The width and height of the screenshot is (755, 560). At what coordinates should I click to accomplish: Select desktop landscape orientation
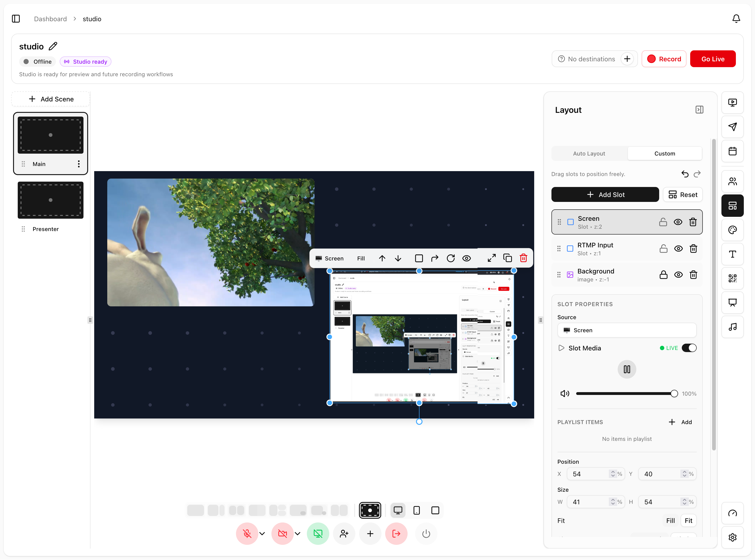(398, 510)
